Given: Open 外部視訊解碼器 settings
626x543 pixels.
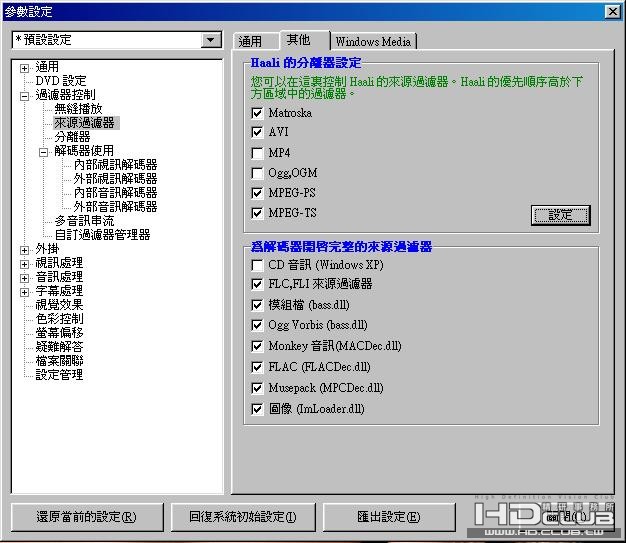Looking at the screenshot, I should 115,179.
